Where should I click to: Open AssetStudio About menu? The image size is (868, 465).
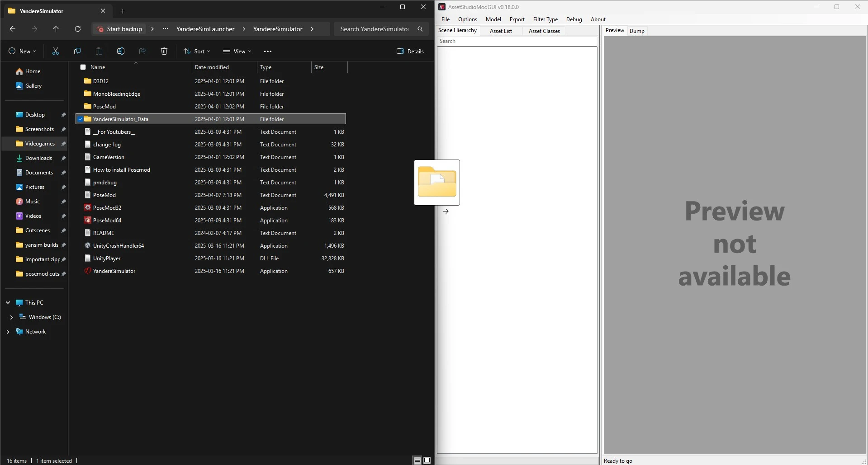(598, 19)
